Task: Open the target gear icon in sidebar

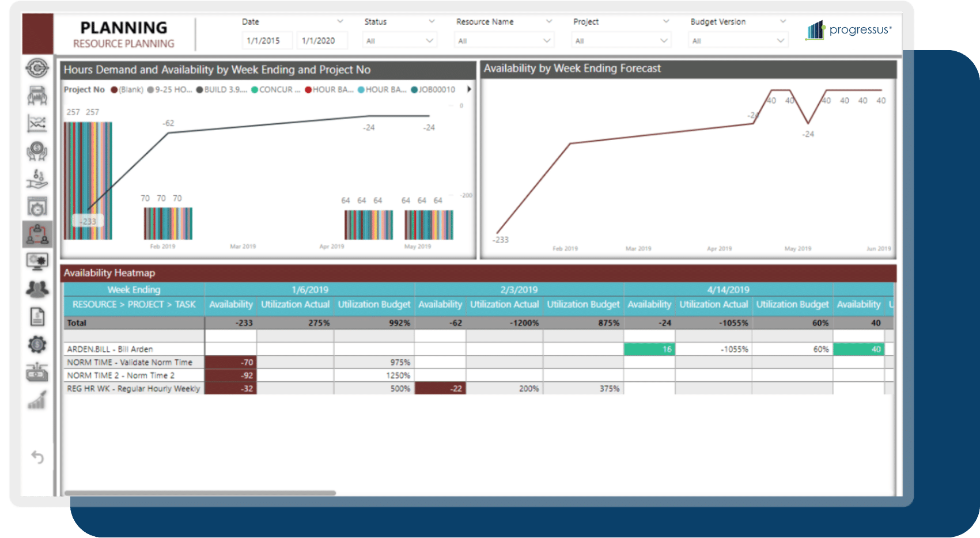Action: tap(37, 68)
